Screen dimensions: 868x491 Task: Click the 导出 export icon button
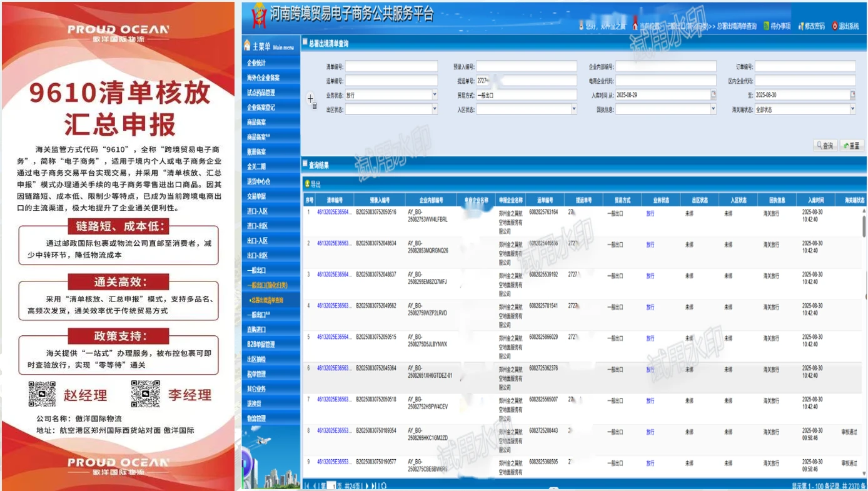(x=307, y=185)
